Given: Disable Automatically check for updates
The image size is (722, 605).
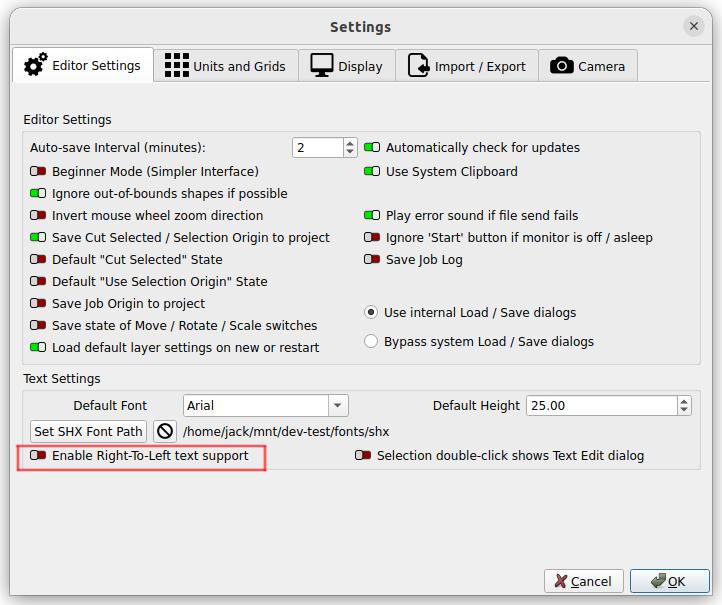Looking at the screenshot, I should (372, 148).
